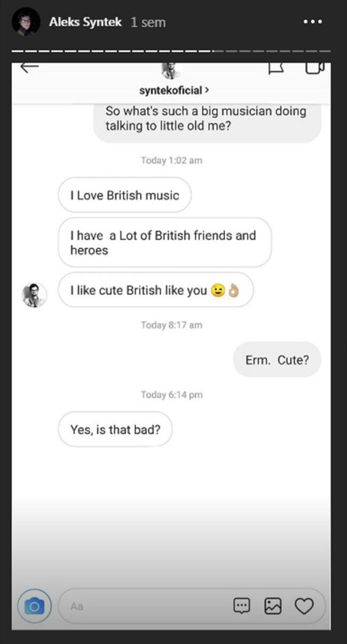The image size is (347, 644).
Task: Click the "Today 8:17 am" timestamp
Action: tap(171, 324)
